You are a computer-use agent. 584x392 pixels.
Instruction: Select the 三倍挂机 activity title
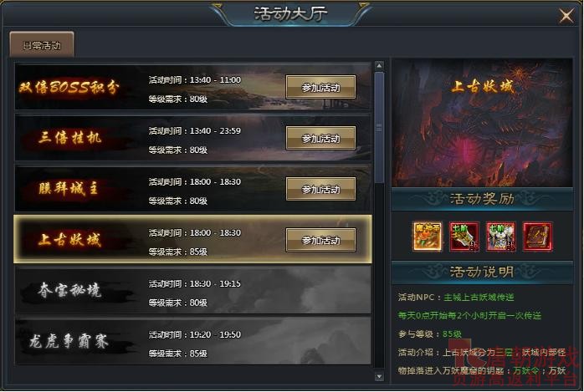[x=69, y=138]
